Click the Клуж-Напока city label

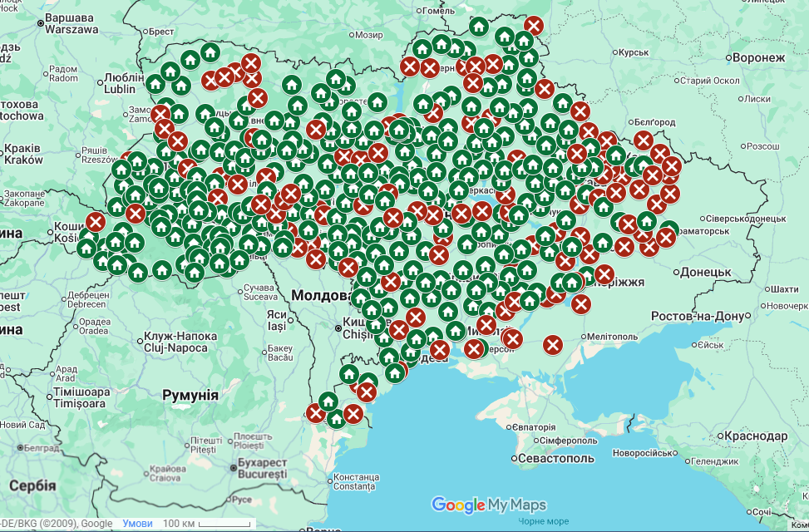click(180, 342)
